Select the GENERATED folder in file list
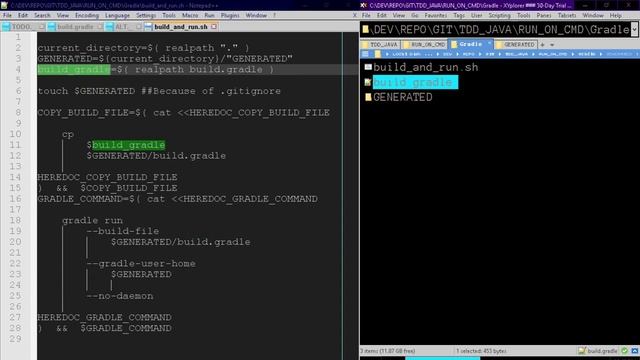The image size is (640, 360). pos(402,97)
